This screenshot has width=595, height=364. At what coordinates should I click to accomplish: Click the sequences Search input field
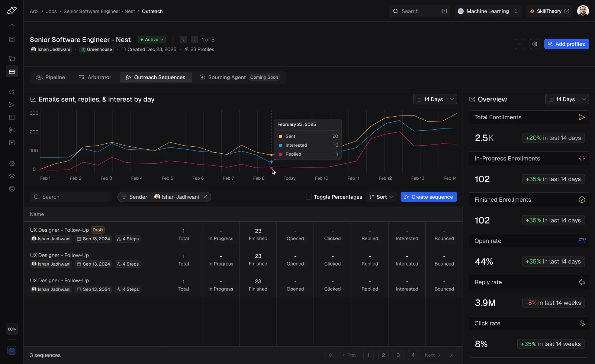(71, 197)
